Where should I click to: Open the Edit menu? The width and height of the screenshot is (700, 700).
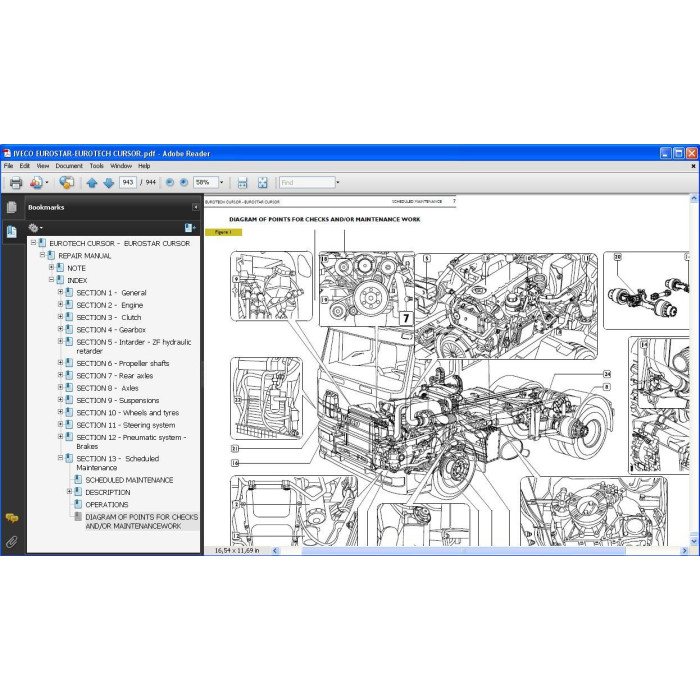pos(25,166)
